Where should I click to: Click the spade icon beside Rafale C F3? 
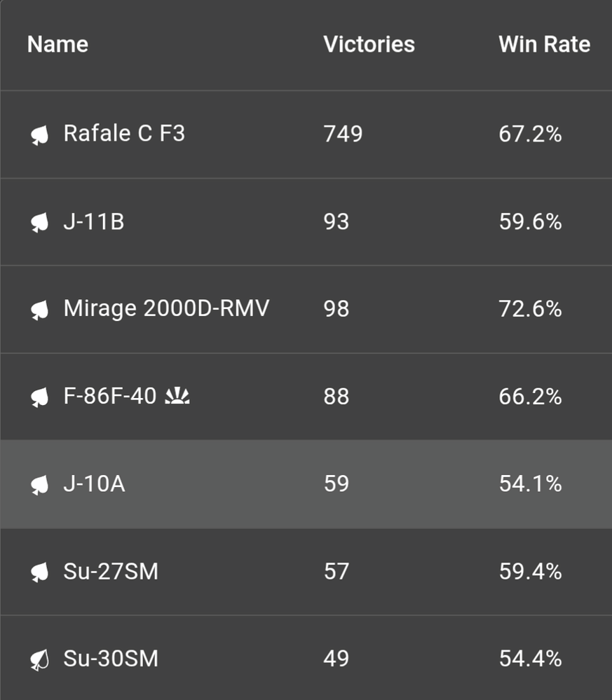pyautogui.click(x=40, y=135)
